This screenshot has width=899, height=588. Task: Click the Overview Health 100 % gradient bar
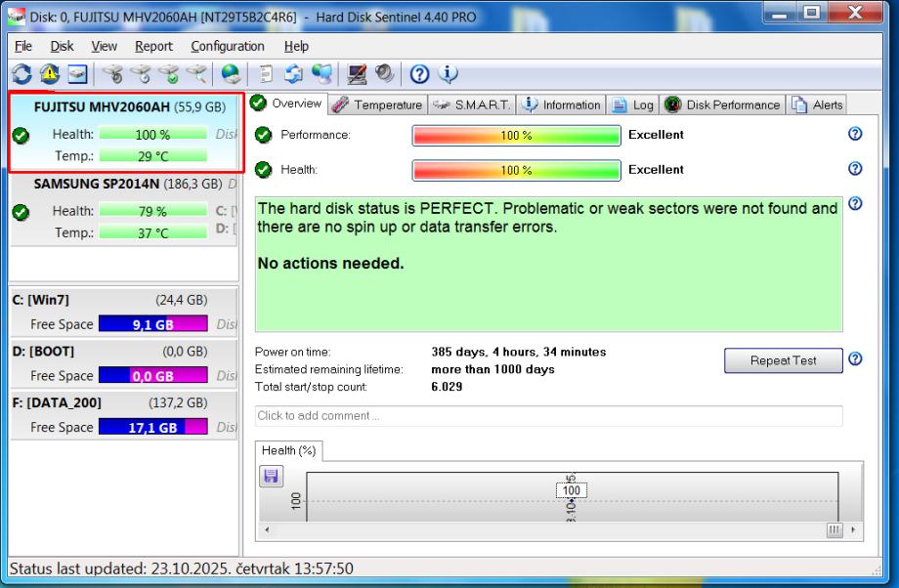pyautogui.click(x=516, y=171)
